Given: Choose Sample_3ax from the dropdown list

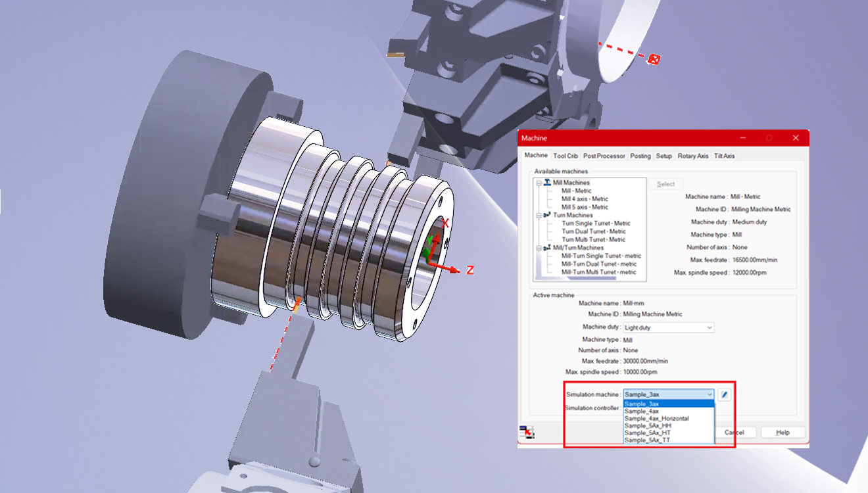Looking at the screenshot, I should tap(668, 404).
